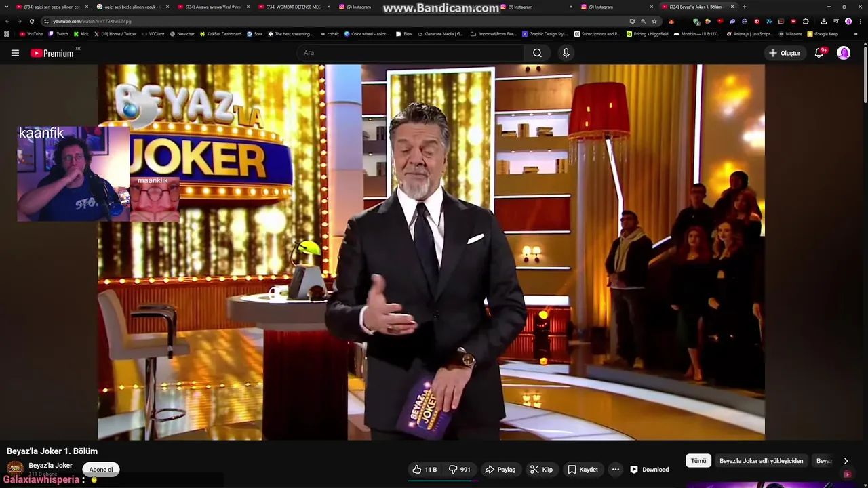Select Beyaz'la Joker adlı yükleyiciden chip
The image size is (868, 488).
762,461
